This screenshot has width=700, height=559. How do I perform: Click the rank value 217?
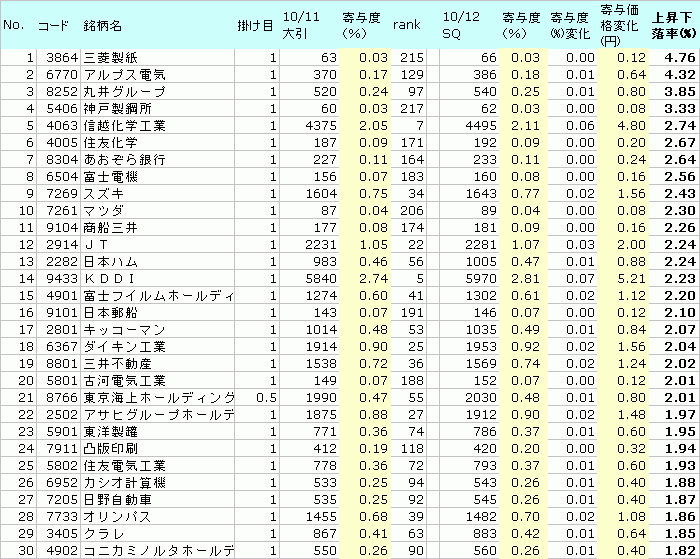pos(412,108)
